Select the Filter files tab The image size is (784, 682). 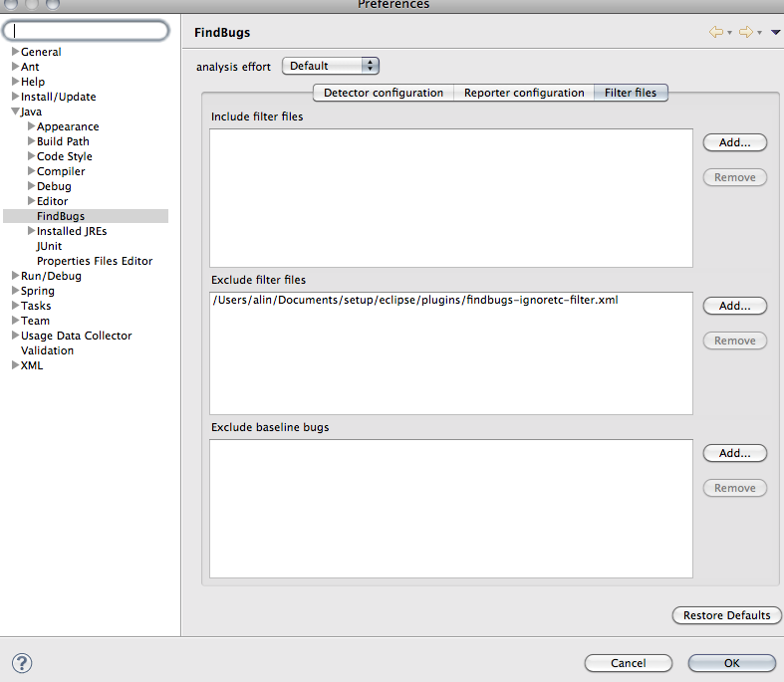[x=631, y=93]
